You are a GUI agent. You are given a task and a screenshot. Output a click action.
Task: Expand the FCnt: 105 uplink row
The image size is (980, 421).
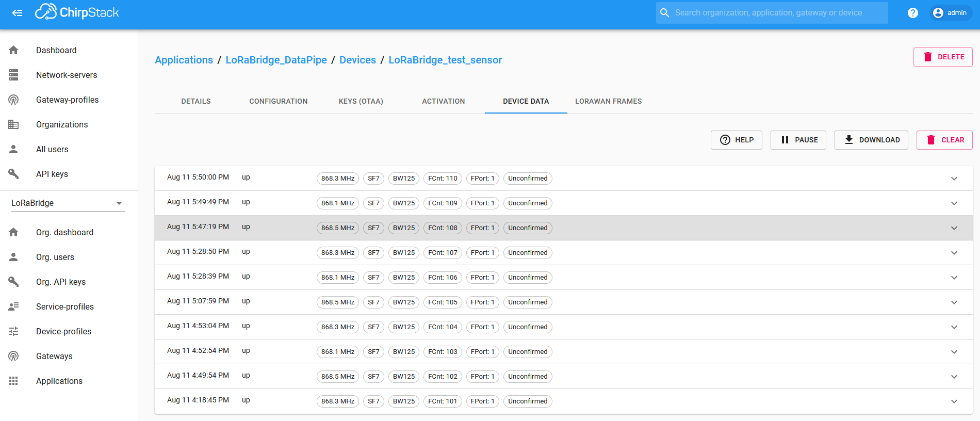coord(954,302)
